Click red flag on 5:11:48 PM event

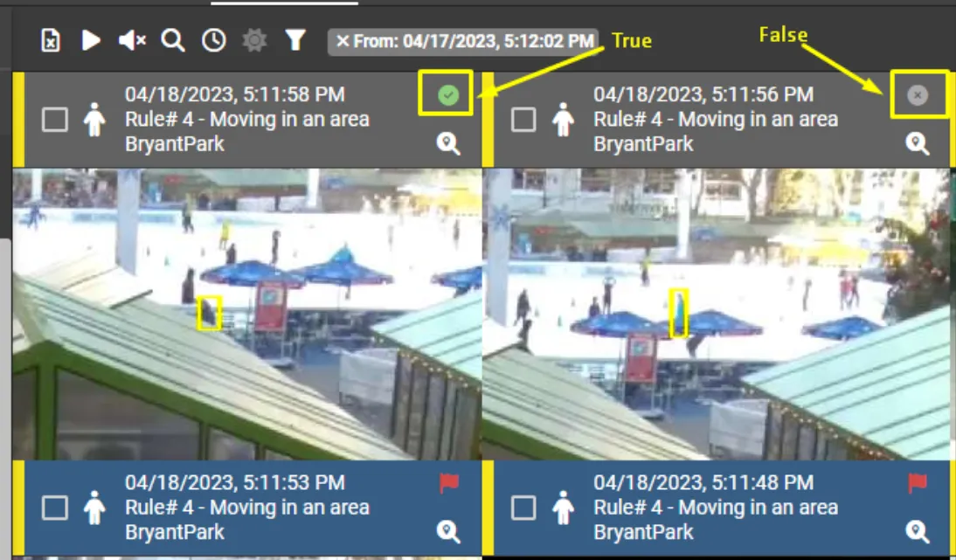pyautogui.click(x=917, y=483)
